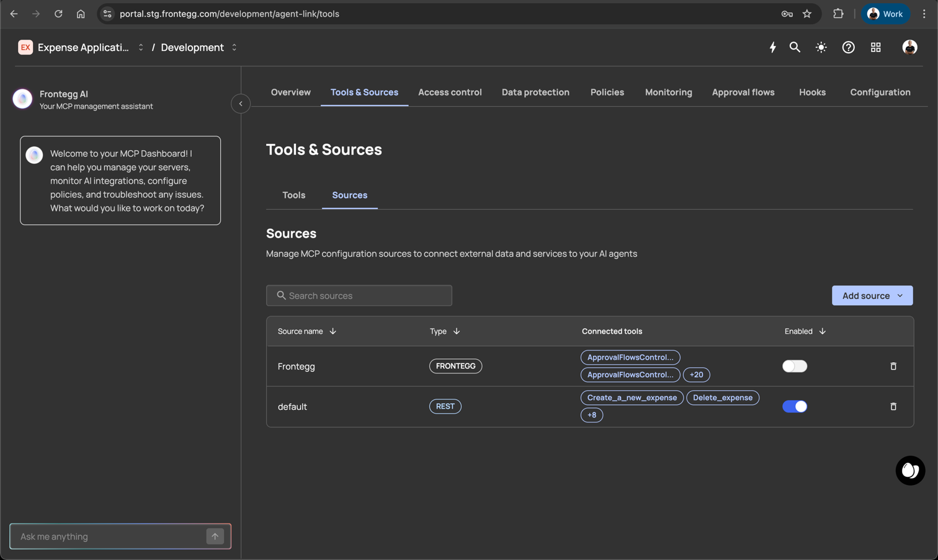
Task: Open the Development environment switcher
Action: click(199, 47)
